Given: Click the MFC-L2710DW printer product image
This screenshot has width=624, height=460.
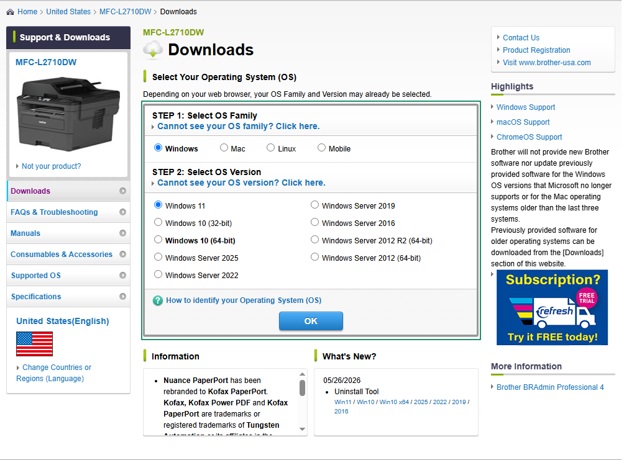Looking at the screenshot, I should tap(68, 114).
